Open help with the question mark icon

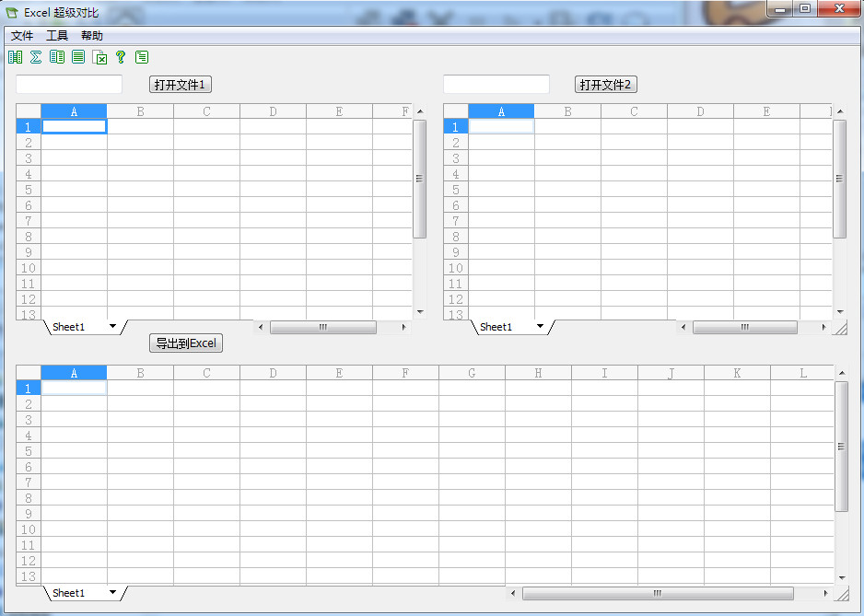pos(121,57)
